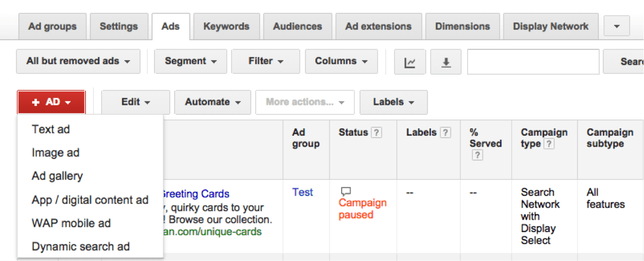This screenshot has height=261, width=644.
Task: Click the Campaign type help icon
Action: point(549,144)
